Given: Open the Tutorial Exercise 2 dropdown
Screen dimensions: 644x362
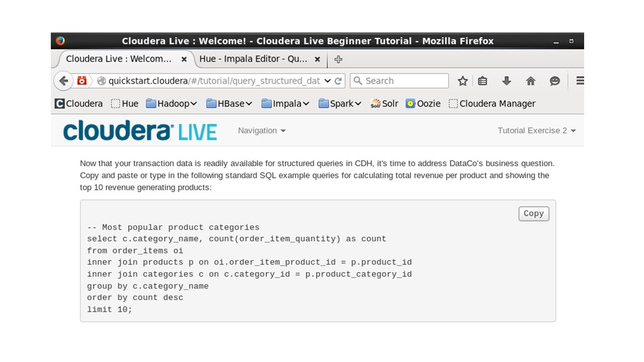Looking at the screenshot, I should pos(537,131).
